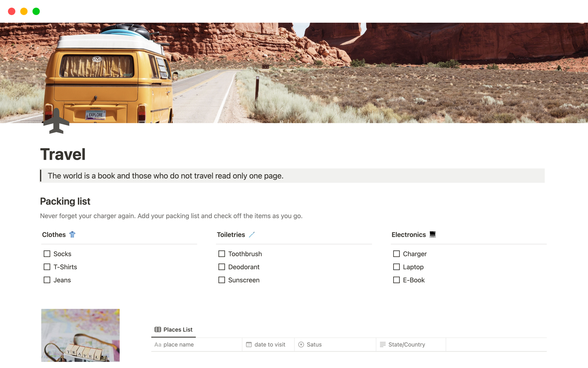Click the airplane page icon
The image size is (588, 368).
(56, 121)
